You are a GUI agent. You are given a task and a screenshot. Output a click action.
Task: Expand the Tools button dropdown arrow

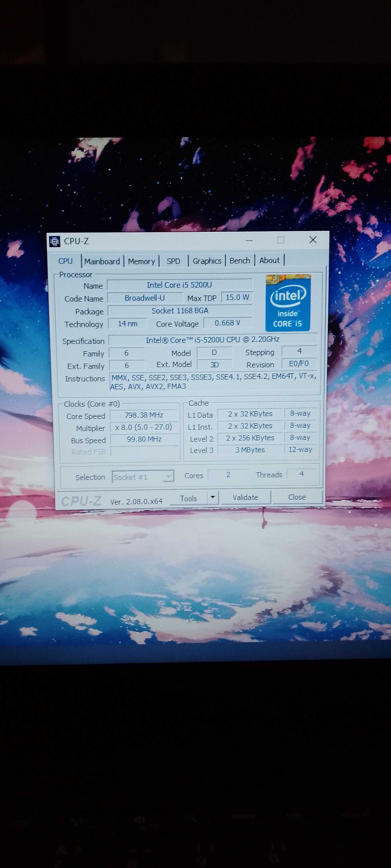pos(213,497)
